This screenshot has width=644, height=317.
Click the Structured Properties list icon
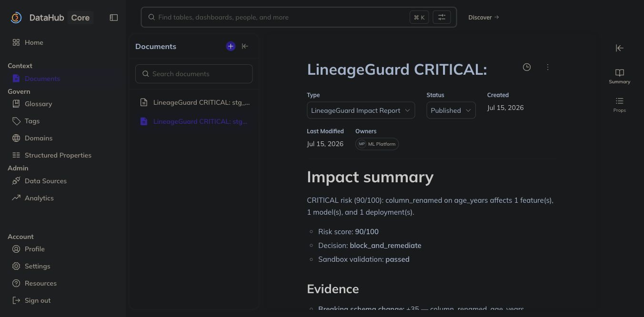(16, 155)
